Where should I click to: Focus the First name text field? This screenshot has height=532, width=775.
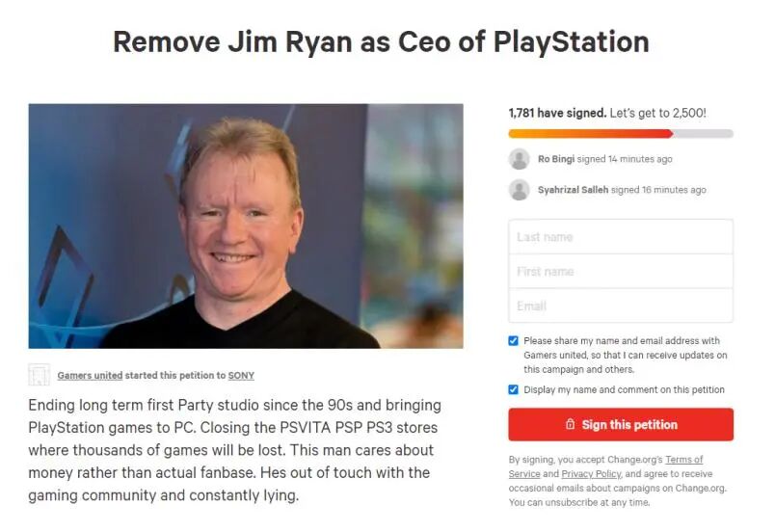tap(621, 271)
